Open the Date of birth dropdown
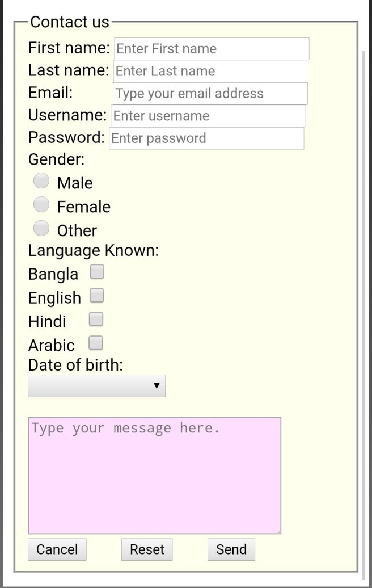Image resolution: width=372 pixels, height=588 pixels. [x=96, y=386]
